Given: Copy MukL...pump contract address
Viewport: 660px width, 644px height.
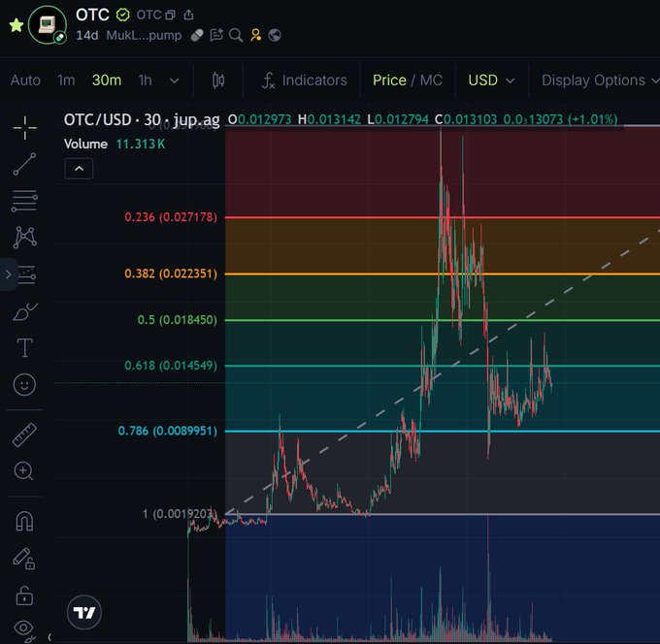Looking at the screenshot, I should tap(144, 35).
